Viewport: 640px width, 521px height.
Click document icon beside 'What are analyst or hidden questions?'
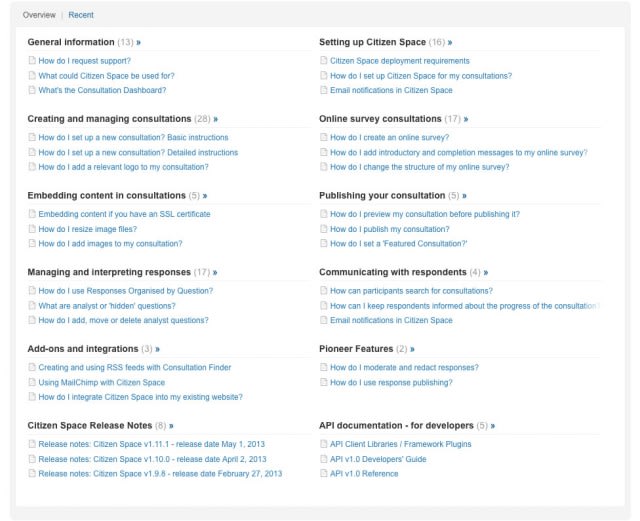(32, 305)
